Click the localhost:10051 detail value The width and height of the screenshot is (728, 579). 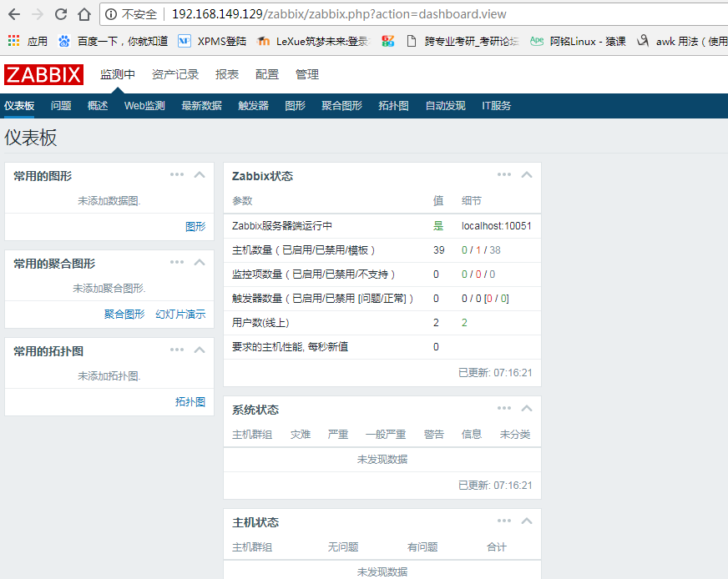[496, 226]
